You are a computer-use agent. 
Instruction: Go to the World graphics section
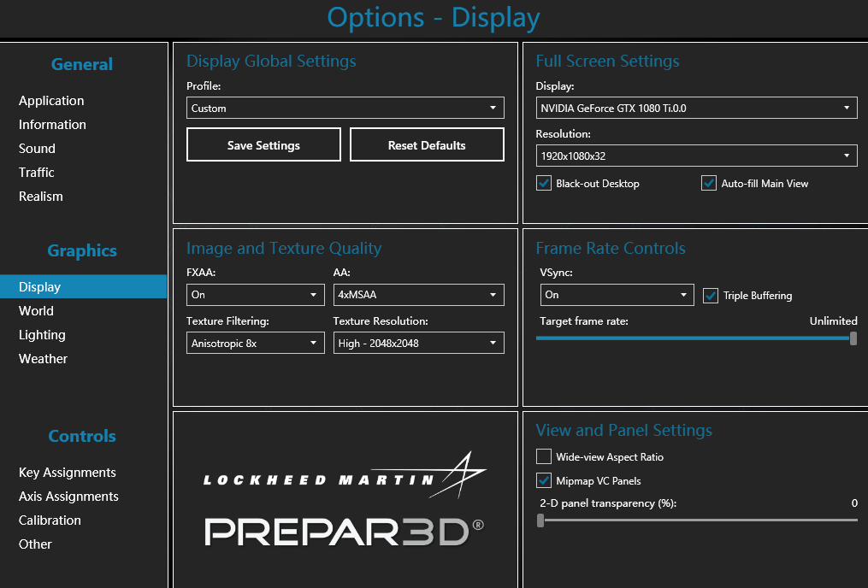(x=36, y=311)
